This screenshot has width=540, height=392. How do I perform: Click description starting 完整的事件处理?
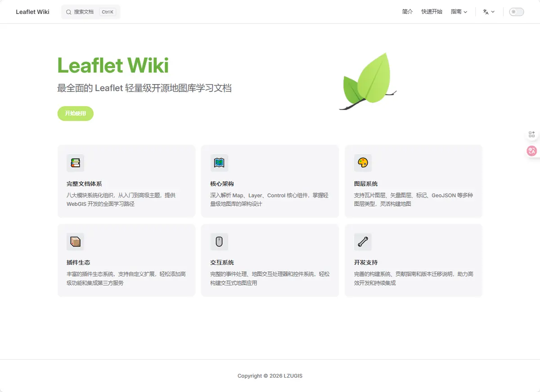(x=270, y=278)
